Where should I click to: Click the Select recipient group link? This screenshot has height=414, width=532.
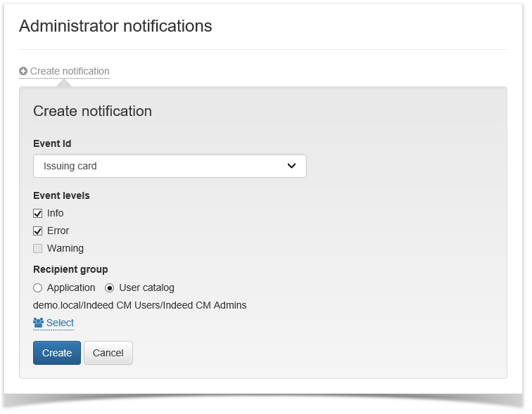pos(60,323)
